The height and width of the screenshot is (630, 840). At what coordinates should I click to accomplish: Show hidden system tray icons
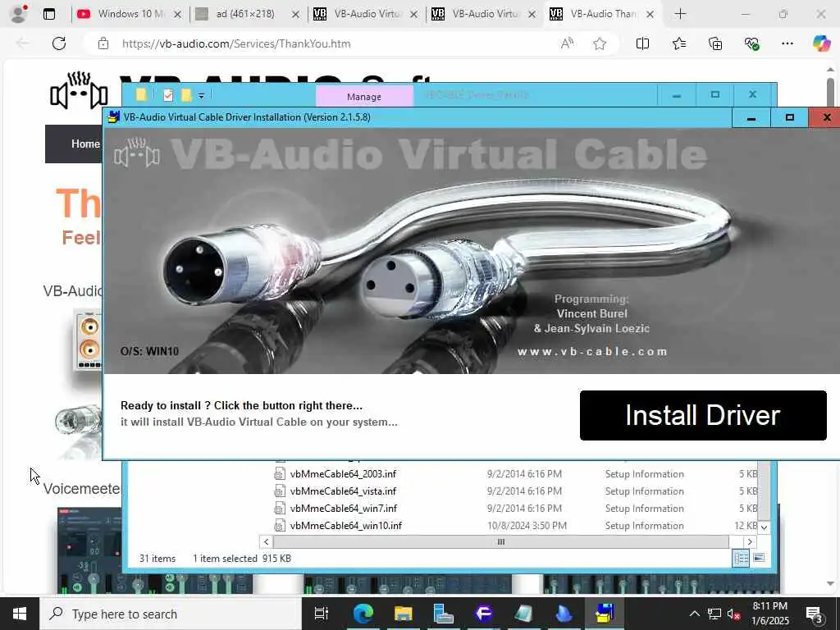point(694,614)
